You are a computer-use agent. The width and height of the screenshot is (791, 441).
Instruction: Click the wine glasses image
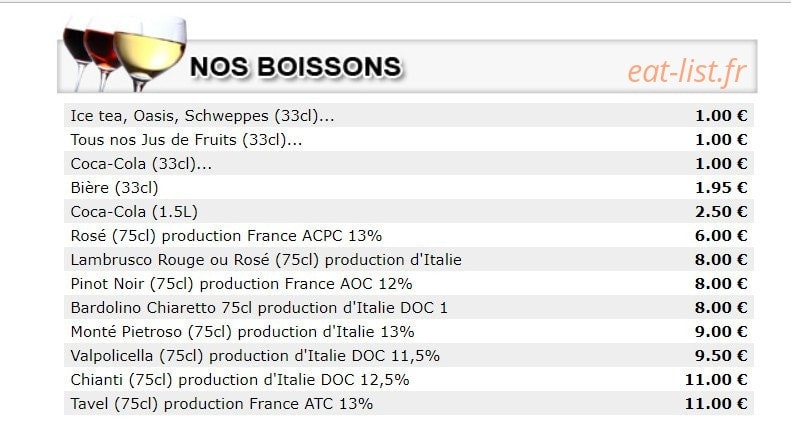125,53
